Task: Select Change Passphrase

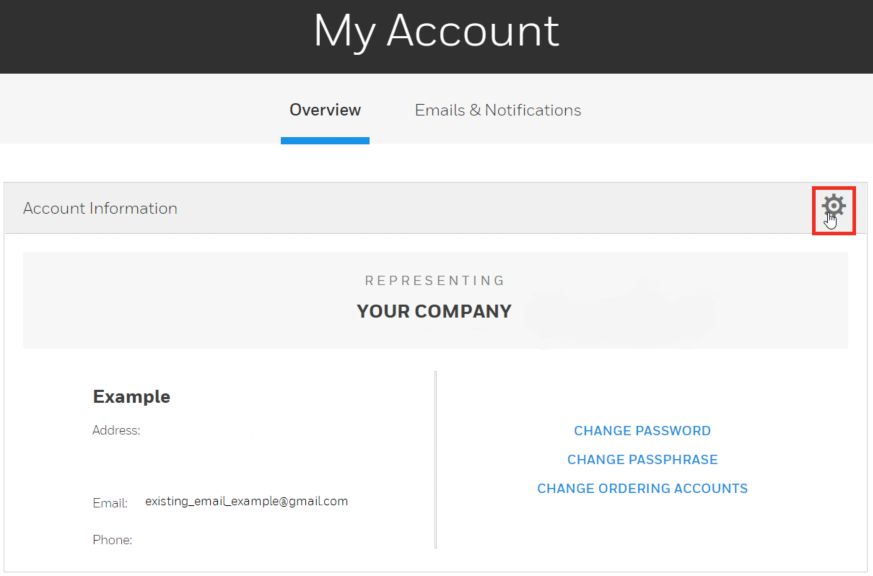Action: coord(642,459)
